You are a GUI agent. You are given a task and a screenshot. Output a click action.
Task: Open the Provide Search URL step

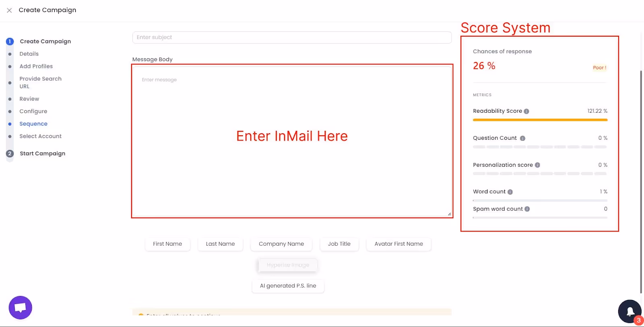40,83
